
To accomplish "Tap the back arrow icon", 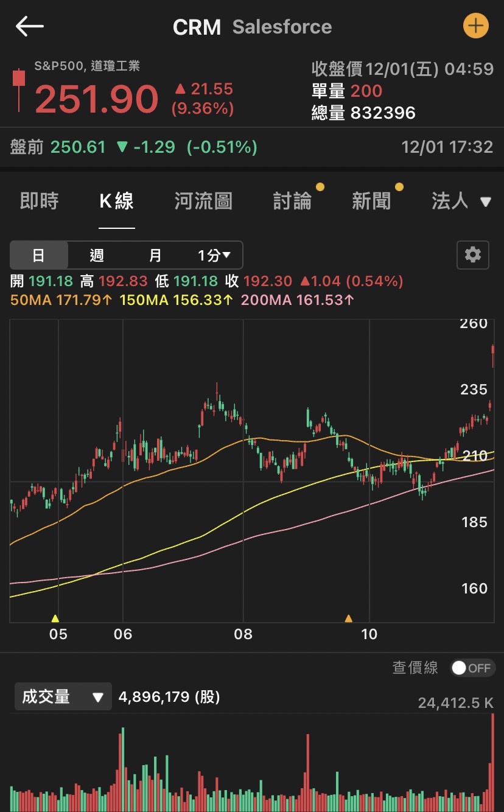I will click(30, 26).
